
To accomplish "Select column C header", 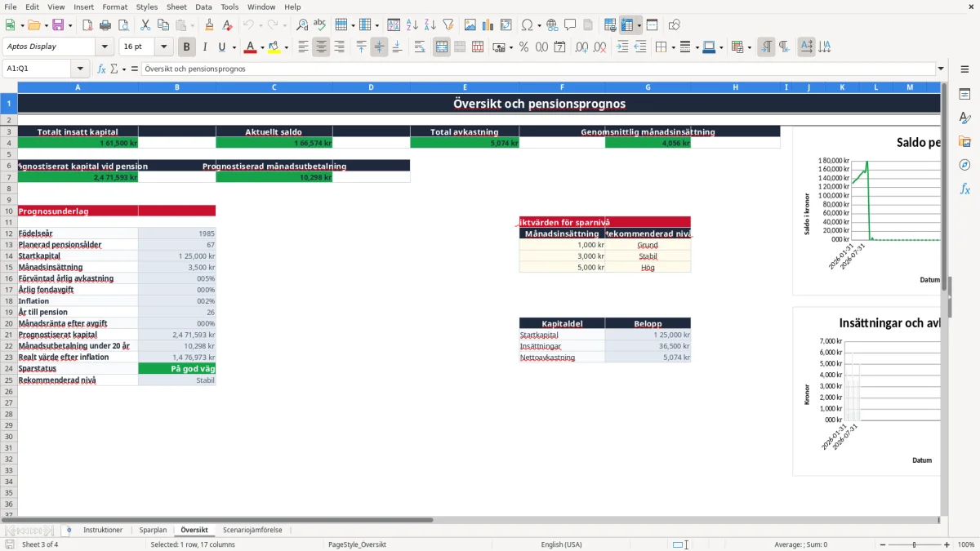I will 274,87.
